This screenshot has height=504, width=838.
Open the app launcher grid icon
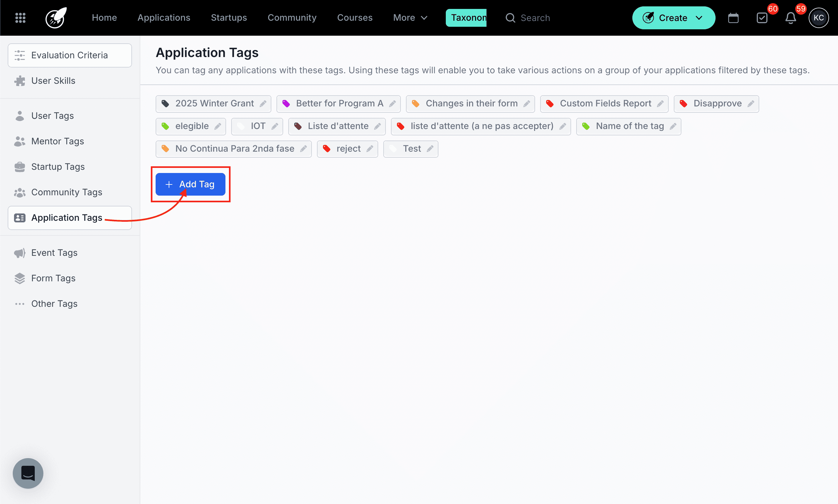click(20, 18)
